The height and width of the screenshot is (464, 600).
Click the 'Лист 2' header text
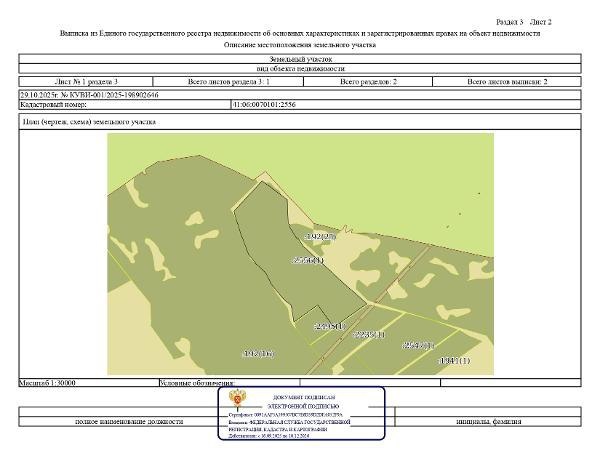tap(541, 22)
